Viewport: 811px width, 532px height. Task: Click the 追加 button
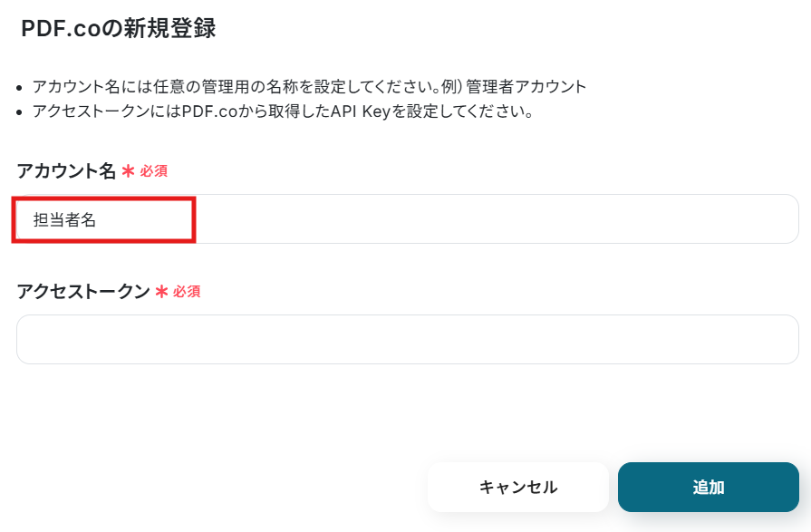click(708, 488)
